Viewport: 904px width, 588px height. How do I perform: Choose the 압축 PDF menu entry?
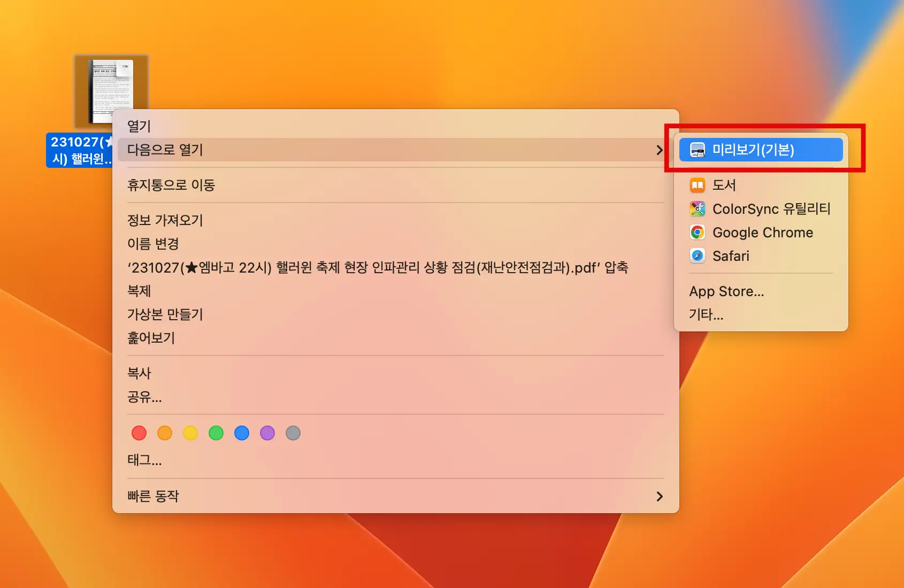pos(396,267)
